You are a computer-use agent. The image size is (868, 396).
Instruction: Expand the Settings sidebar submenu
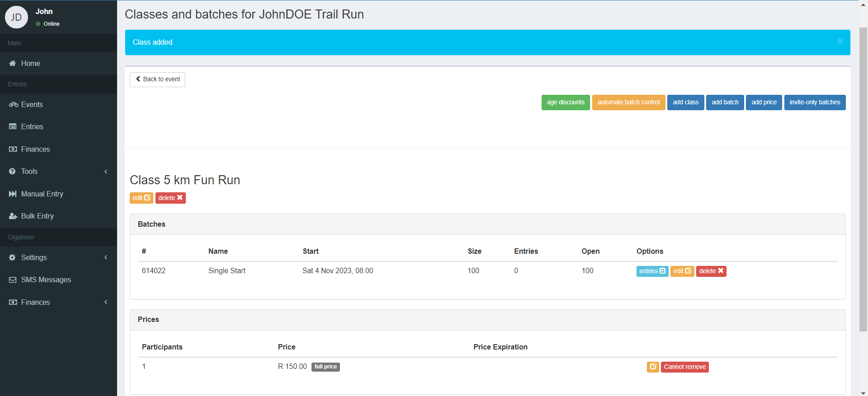point(106,258)
